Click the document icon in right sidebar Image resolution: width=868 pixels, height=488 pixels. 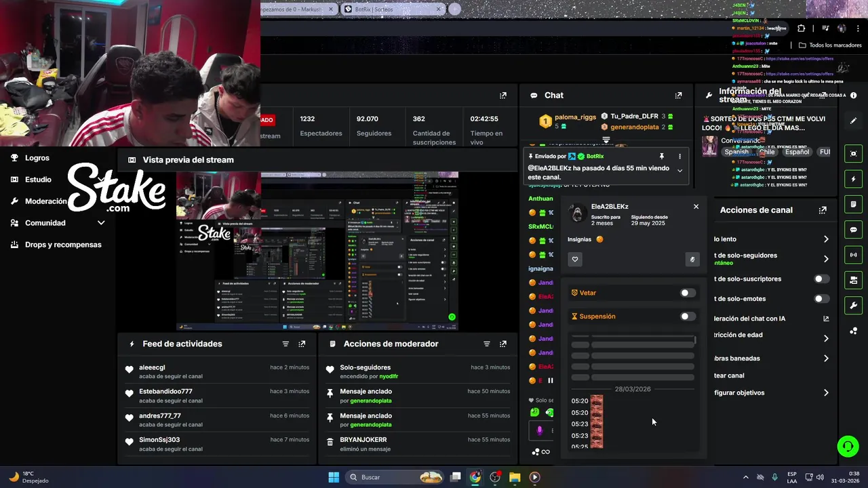coord(854,204)
